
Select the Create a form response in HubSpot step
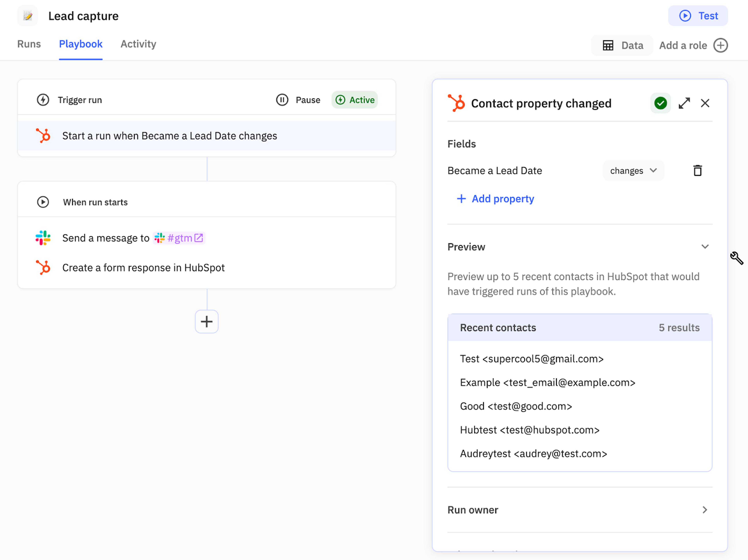[x=143, y=268]
